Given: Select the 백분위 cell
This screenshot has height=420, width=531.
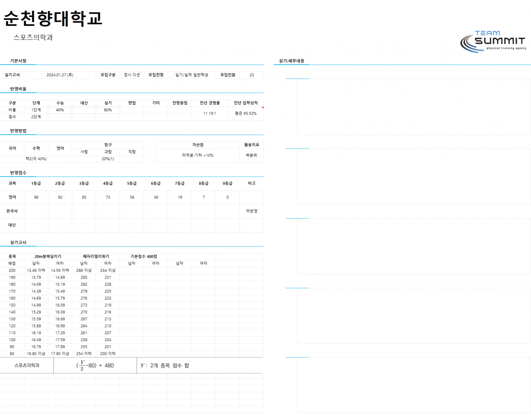Looking at the screenshot, I should pos(251,155).
